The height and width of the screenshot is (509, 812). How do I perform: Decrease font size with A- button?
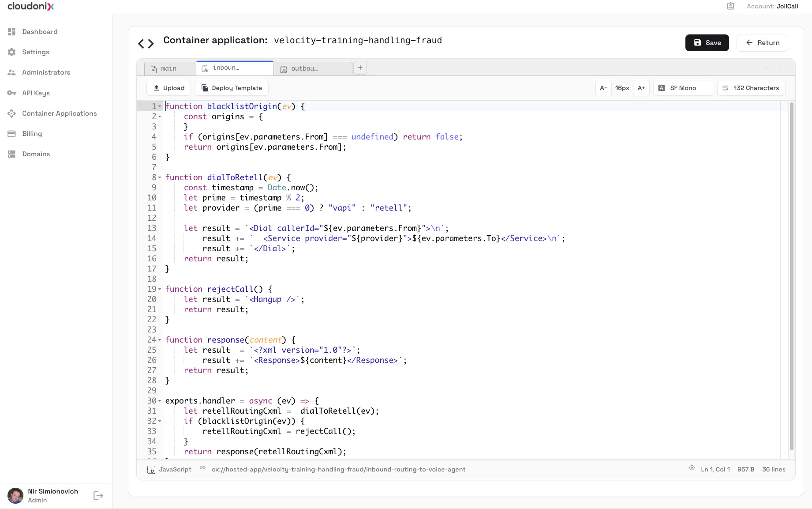click(603, 88)
